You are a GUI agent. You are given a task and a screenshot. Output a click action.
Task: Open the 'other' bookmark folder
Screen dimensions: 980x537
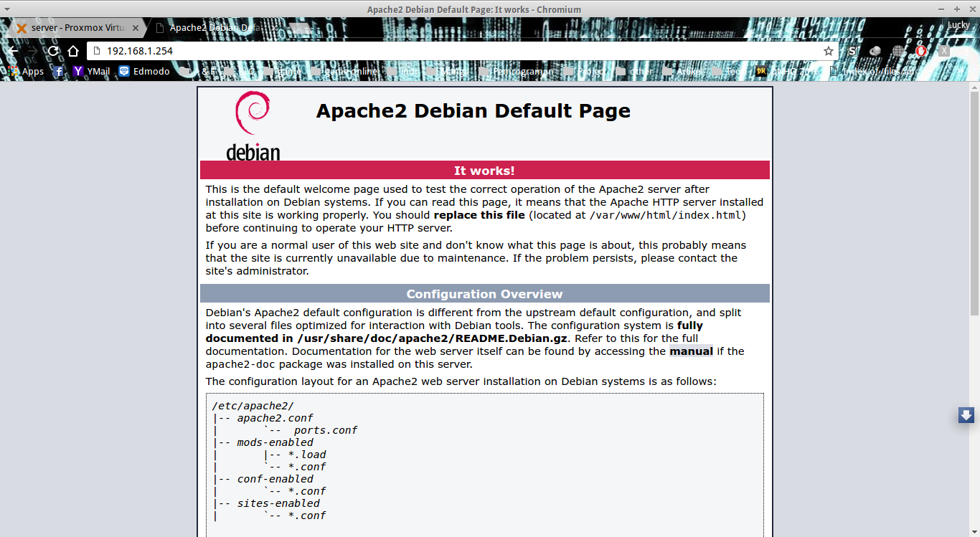point(635,72)
